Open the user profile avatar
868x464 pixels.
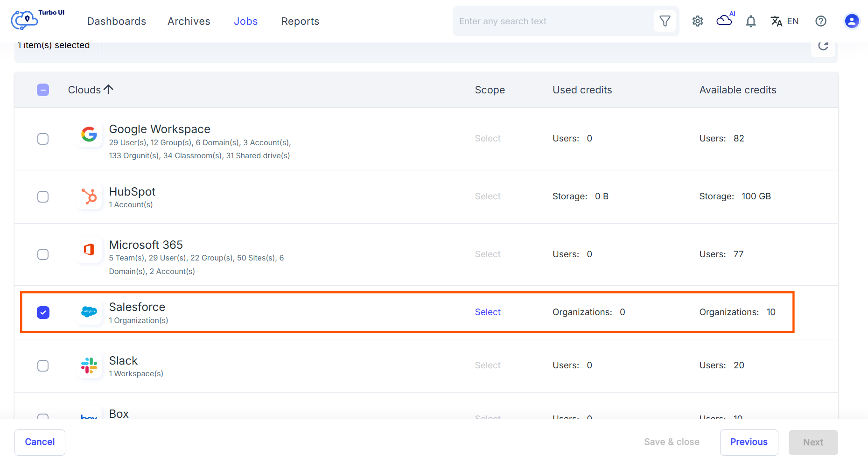click(852, 21)
